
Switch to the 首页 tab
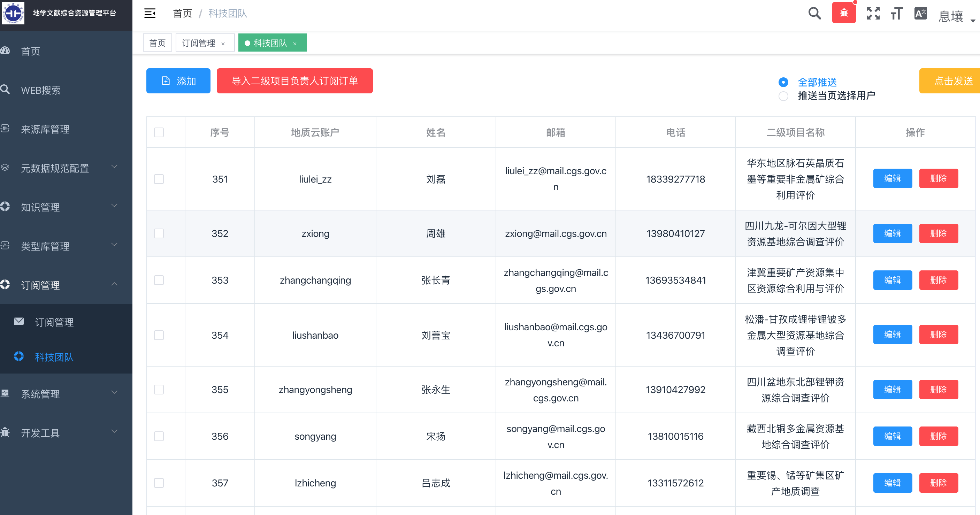[x=157, y=43]
